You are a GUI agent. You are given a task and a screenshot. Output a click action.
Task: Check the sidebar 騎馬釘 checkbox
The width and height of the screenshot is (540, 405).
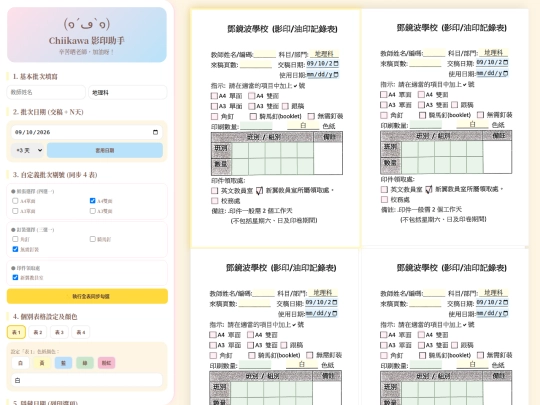(92, 239)
